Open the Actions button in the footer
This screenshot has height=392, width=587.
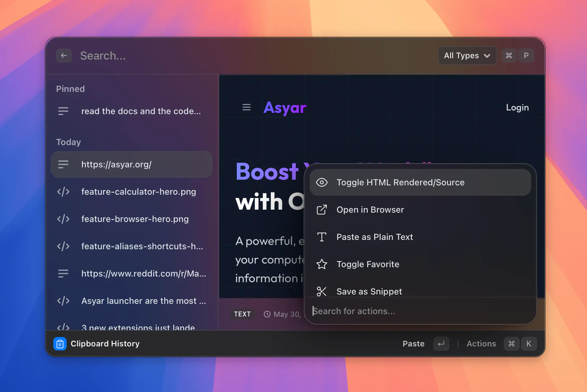coord(481,344)
